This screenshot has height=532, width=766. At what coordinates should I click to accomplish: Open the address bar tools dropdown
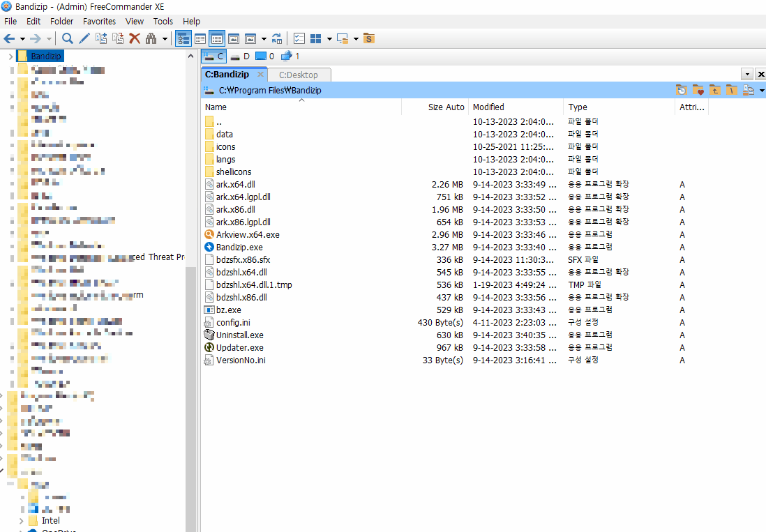(x=762, y=91)
